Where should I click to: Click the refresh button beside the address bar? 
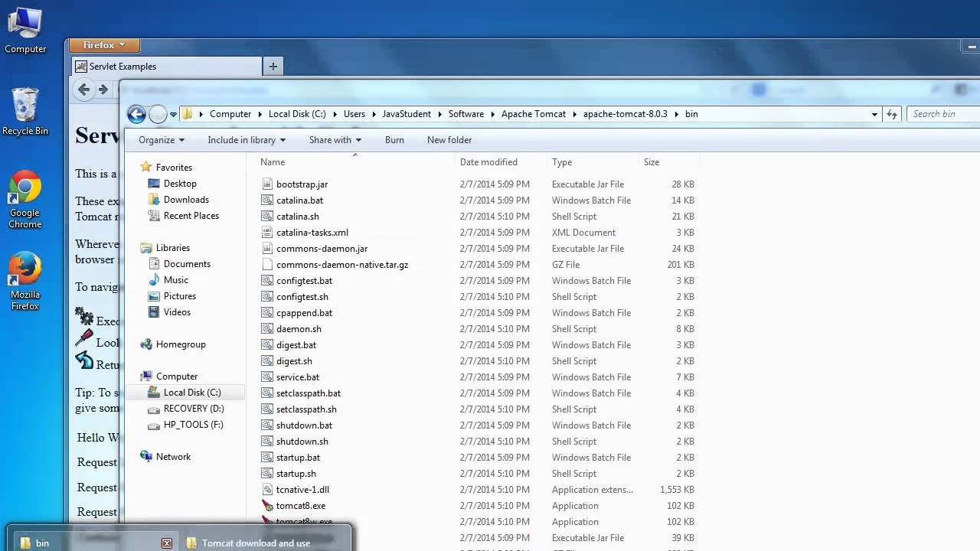(892, 114)
